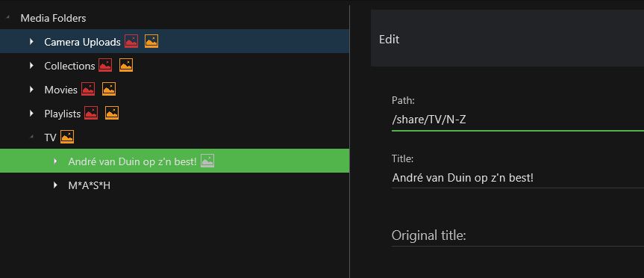
Task: Click the red image icon beside Playlists
Action: pyautogui.click(x=91, y=113)
